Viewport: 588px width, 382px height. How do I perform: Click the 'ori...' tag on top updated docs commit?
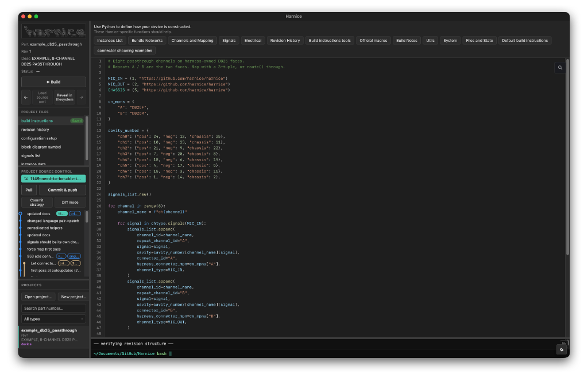point(75,214)
